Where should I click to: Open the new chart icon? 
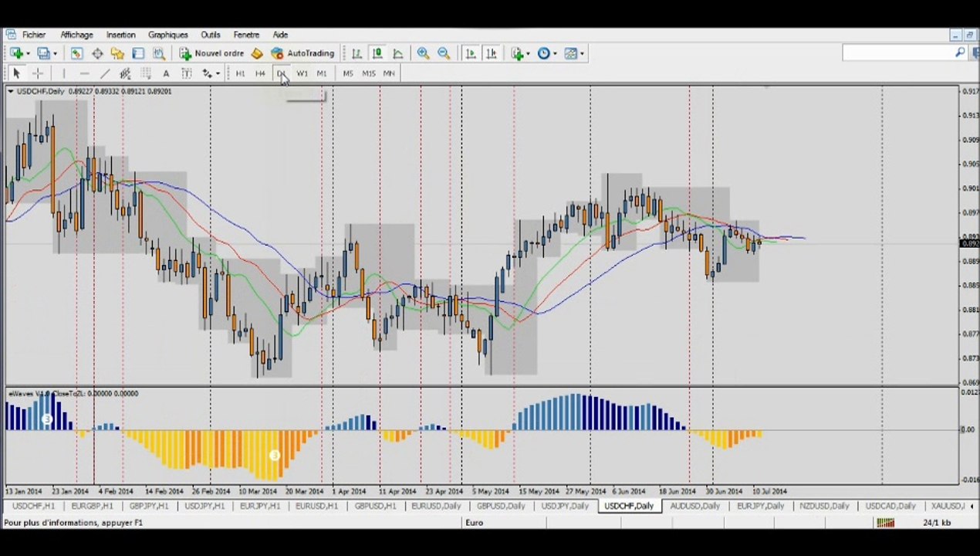tap(15, 53)
